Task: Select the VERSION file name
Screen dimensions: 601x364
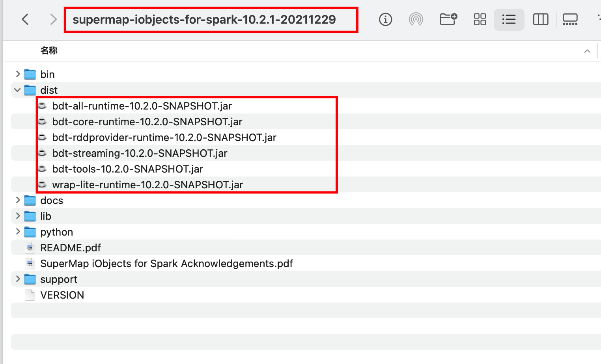Action: click(x=62, y=295)
